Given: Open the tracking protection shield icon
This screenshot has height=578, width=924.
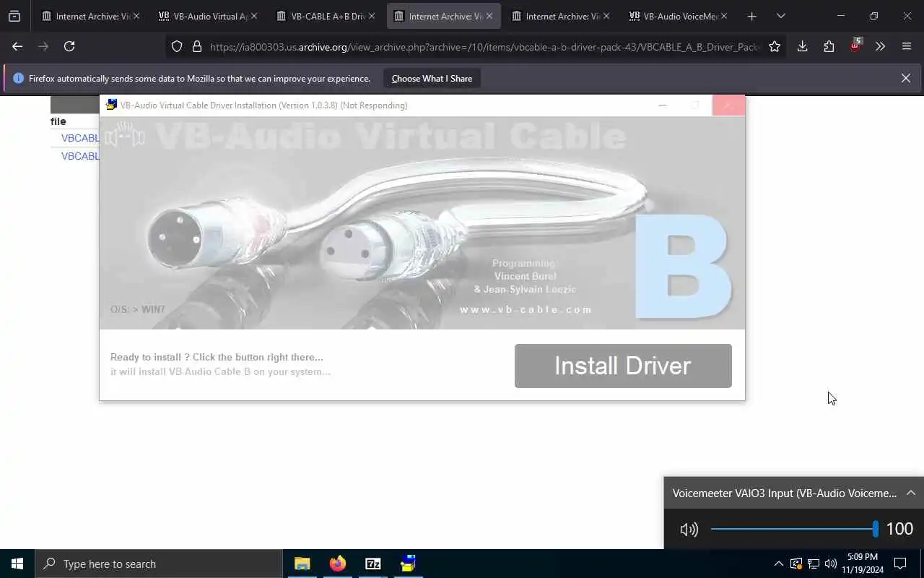Looking at the screenshot, I should 177,46.
